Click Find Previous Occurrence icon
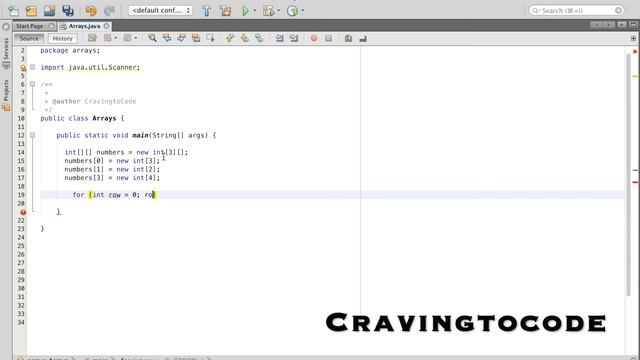The width and height of the screenshot is (640, 360). coord(167,38)
